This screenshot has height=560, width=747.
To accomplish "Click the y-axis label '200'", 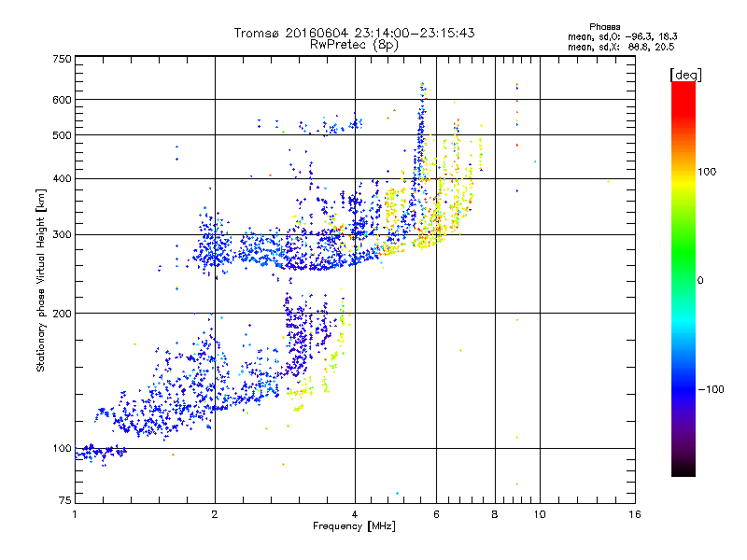I will 62,314.
